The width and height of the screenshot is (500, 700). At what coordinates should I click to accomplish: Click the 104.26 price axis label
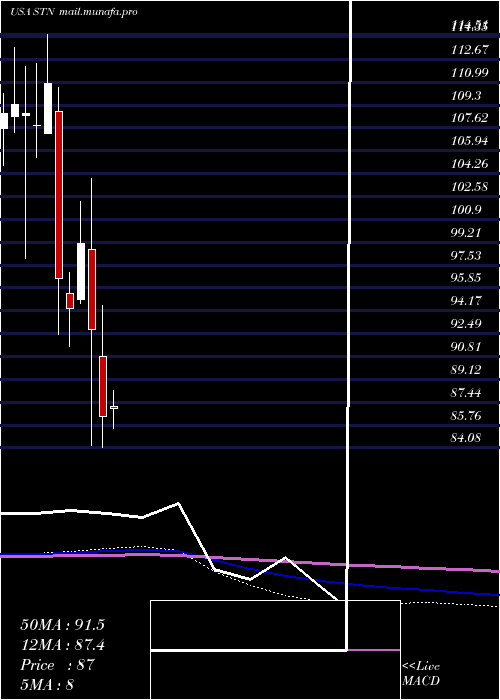point(469,164)
